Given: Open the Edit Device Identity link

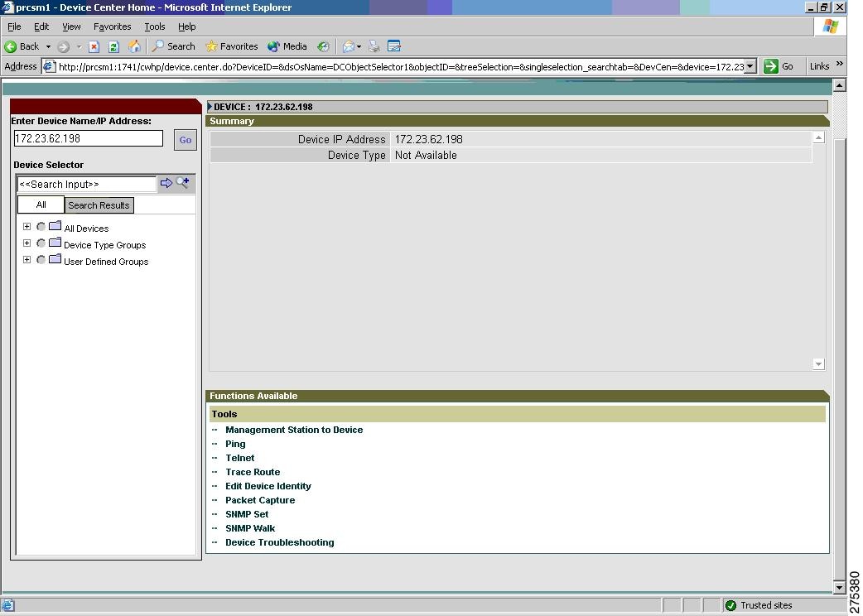Looking at the screenshot, I should point(268,486).
